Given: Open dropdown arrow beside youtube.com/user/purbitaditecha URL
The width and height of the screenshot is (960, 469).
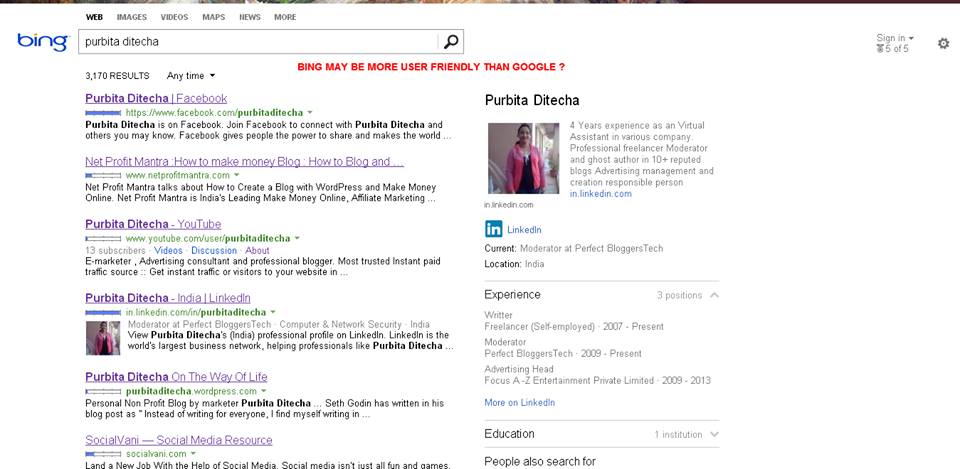Looking at the screenshot, I should (297, 238).
